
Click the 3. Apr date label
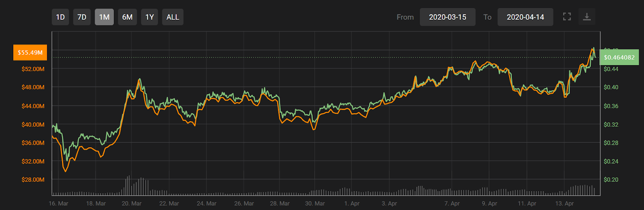pos(389,203)
